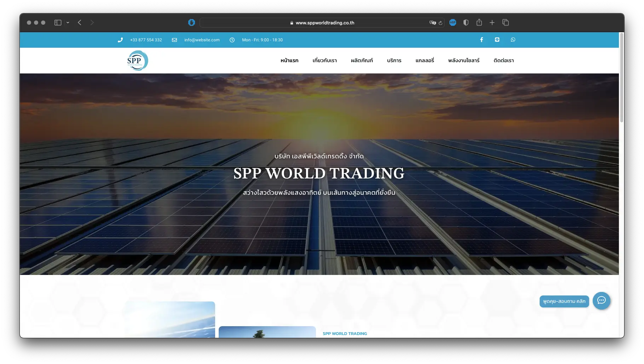
Task: Go to the ติดต่อเรา page
Action: [x=504, y=60]
